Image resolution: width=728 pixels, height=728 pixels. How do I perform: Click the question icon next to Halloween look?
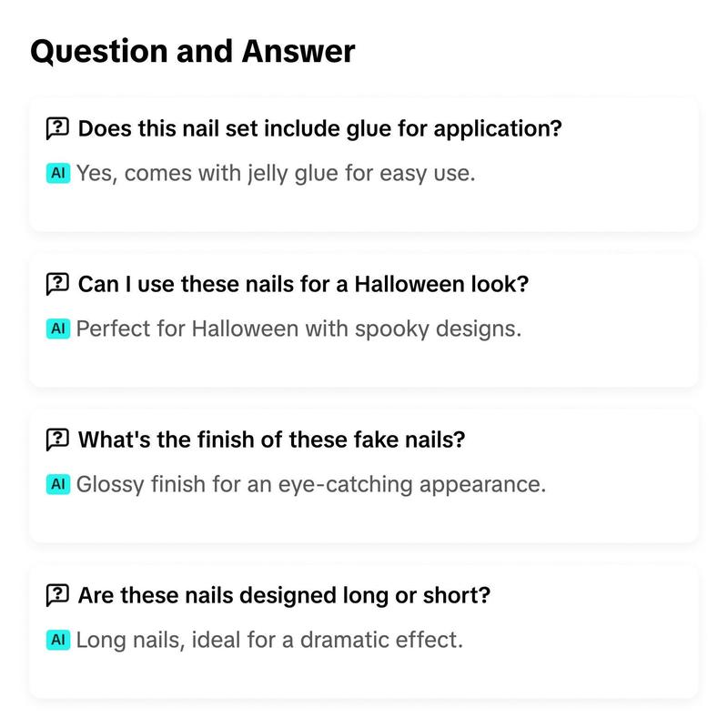57,284
